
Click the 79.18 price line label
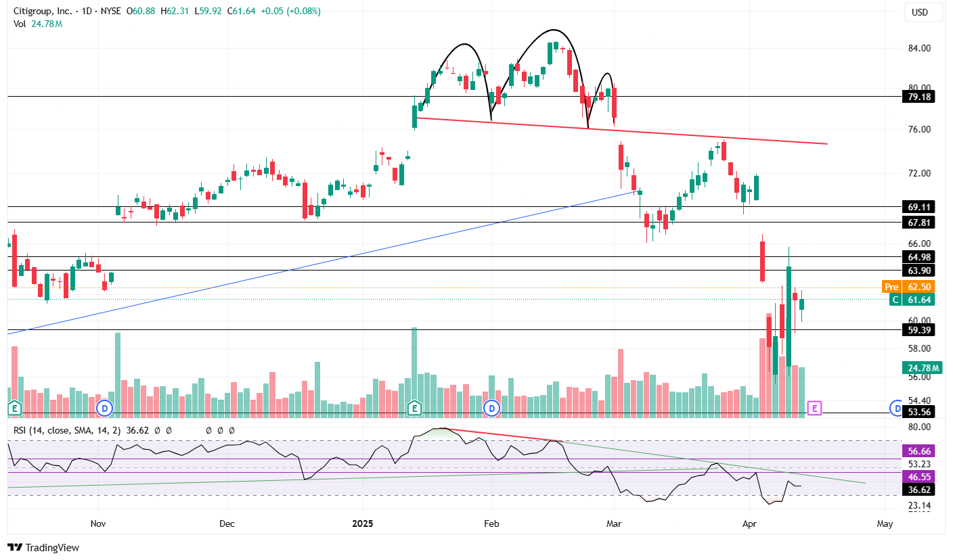tap(920, 97)
